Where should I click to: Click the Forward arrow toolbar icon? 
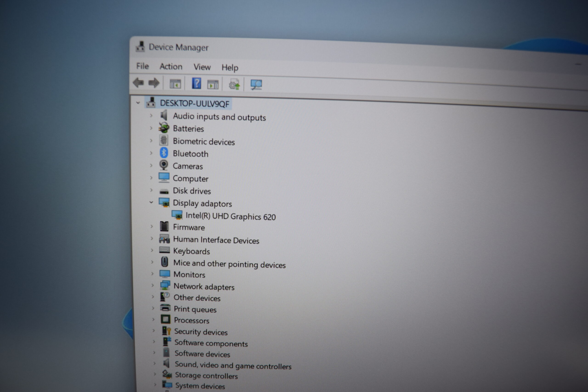pyautogui.click(x=154, y=83)
